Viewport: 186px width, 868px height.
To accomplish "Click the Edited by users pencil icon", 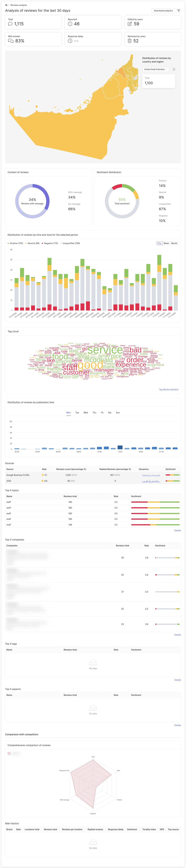I will tap(130, 24).
